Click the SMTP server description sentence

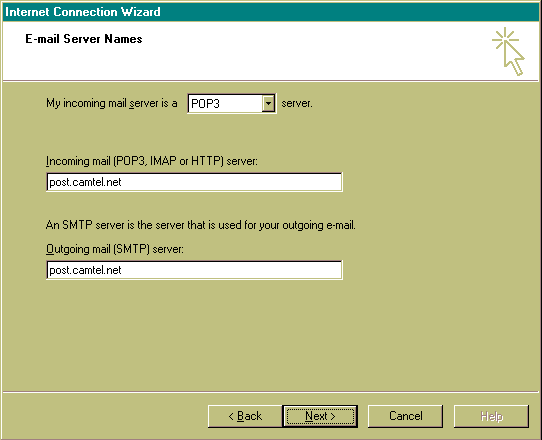click(x=200, y=225)
